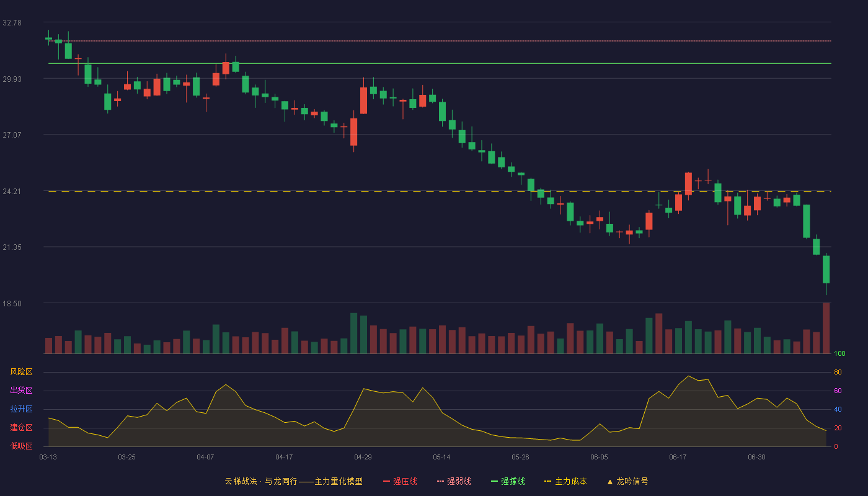Click the 04-07 date label

(x=205, y=457)
